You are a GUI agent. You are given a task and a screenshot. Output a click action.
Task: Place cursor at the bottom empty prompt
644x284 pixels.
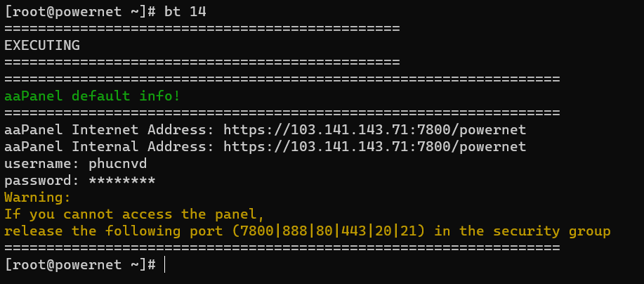click(x=164, y=265)
